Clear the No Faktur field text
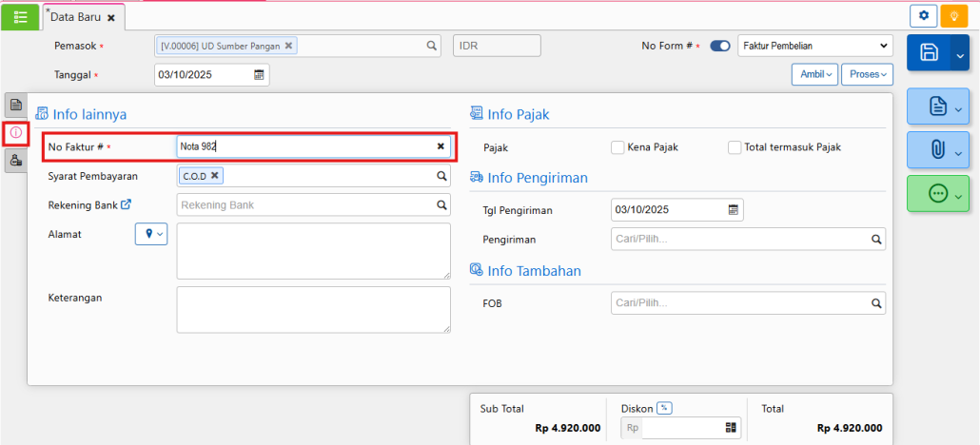The image size is (980, 445). (441, 146)
